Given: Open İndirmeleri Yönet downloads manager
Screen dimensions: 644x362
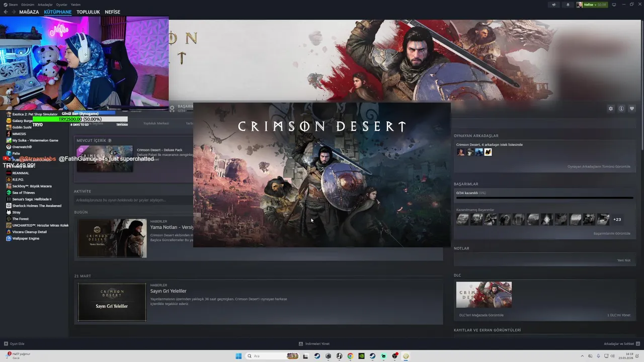Looking at the screenshot, I should coord(314,344).
